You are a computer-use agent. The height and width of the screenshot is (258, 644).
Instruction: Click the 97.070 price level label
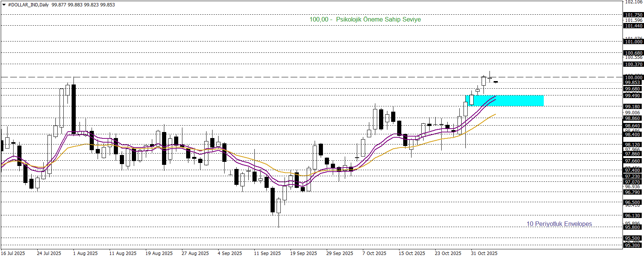tap(633, 182)
